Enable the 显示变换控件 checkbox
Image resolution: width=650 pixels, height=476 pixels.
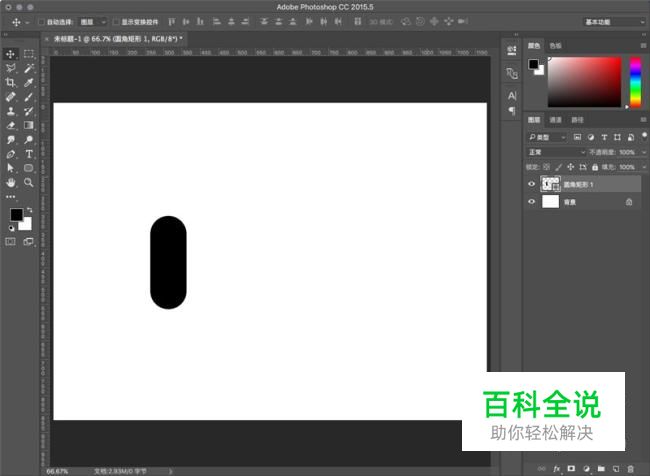pos(115,21)
